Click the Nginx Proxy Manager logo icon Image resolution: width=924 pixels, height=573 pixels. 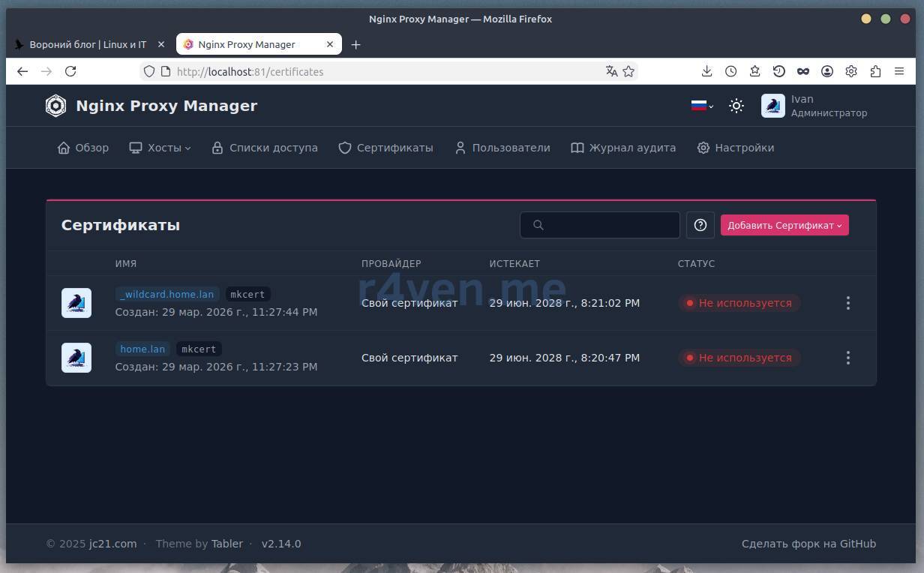pyautogui.click(x=55, y=106)
